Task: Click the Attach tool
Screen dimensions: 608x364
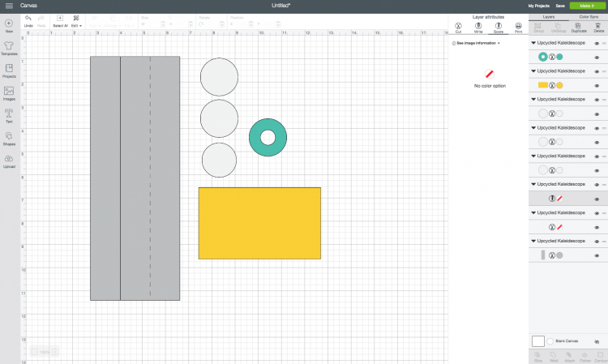Action: (x=569, y=357)
